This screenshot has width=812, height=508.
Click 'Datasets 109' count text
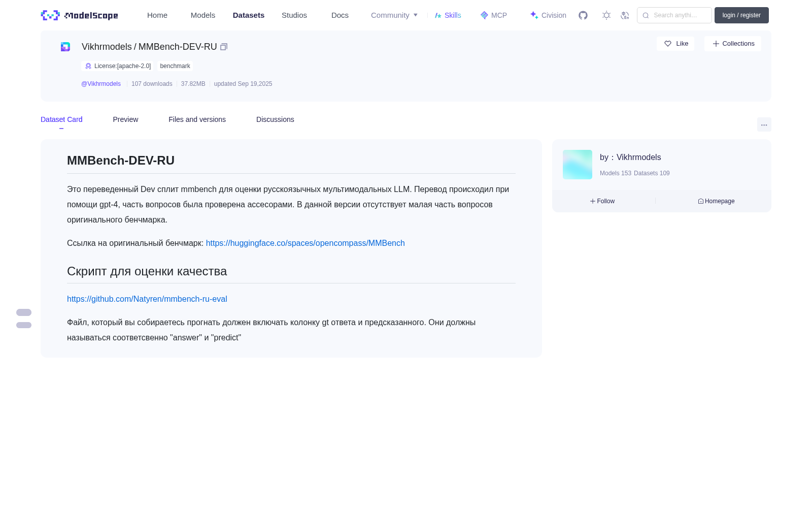coord(652,173)
